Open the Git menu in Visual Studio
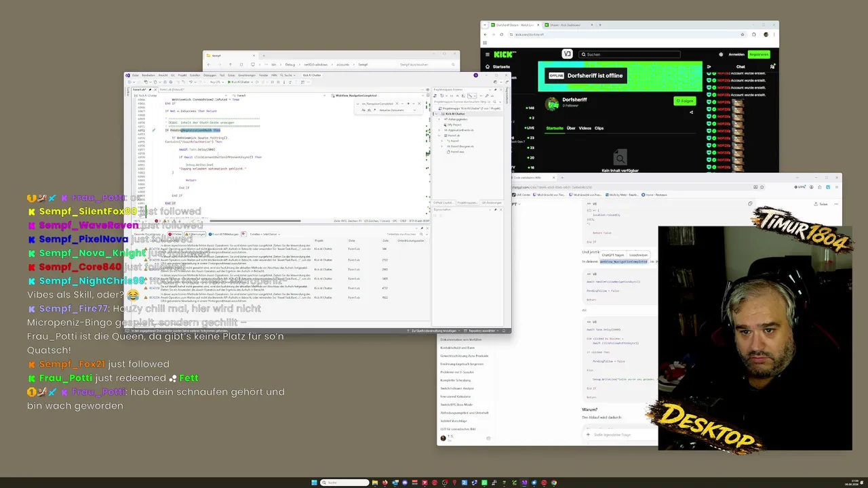This screenshot has height=488, width=868. pyautogui.click(x=173, y=75)
